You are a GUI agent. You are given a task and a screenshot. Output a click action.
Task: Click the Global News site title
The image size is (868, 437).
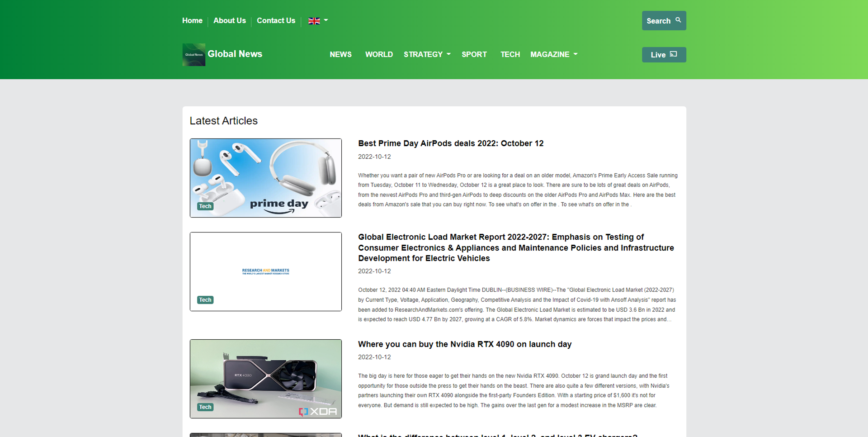coord(235,54)
